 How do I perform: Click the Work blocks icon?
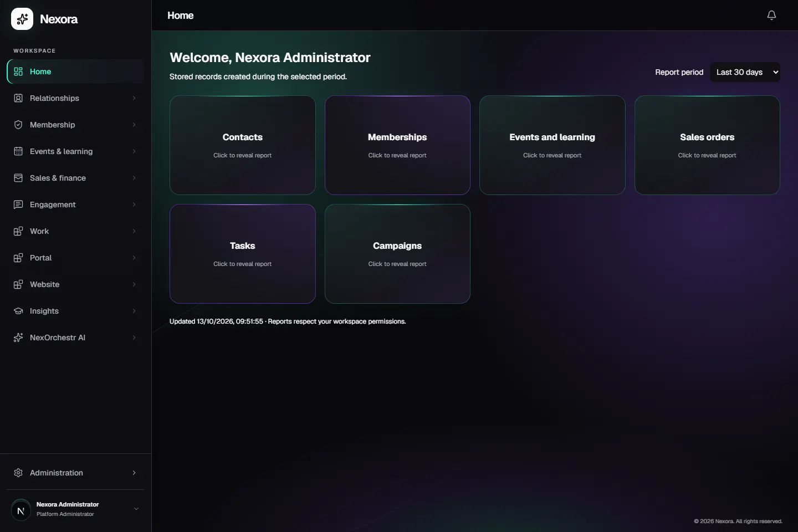(18, 231)
